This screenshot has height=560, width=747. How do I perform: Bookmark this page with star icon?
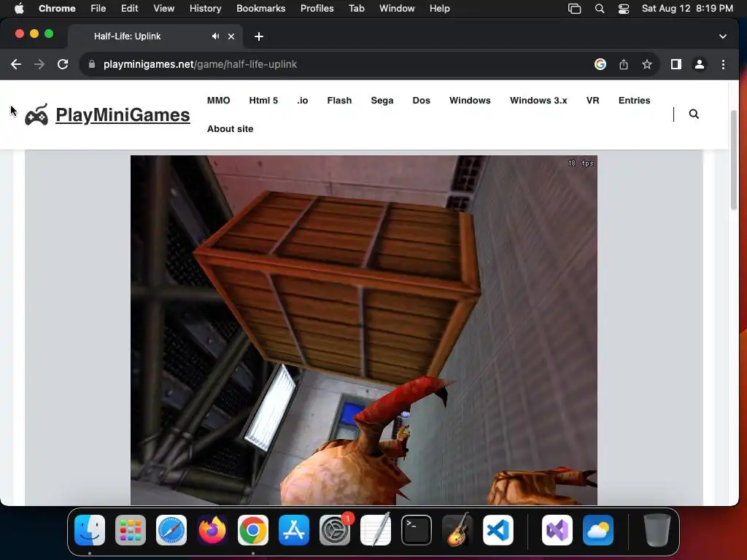click(x=646, y=64)
